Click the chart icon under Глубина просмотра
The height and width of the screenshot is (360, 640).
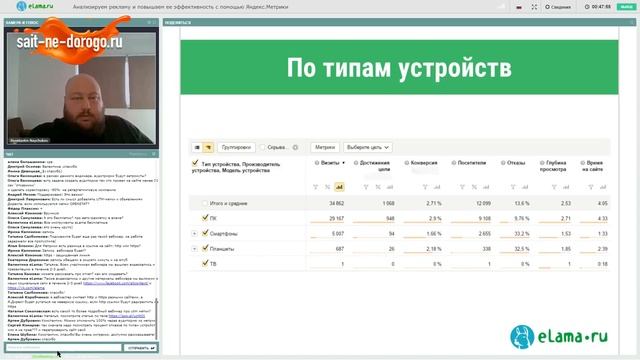click(566, 187)
